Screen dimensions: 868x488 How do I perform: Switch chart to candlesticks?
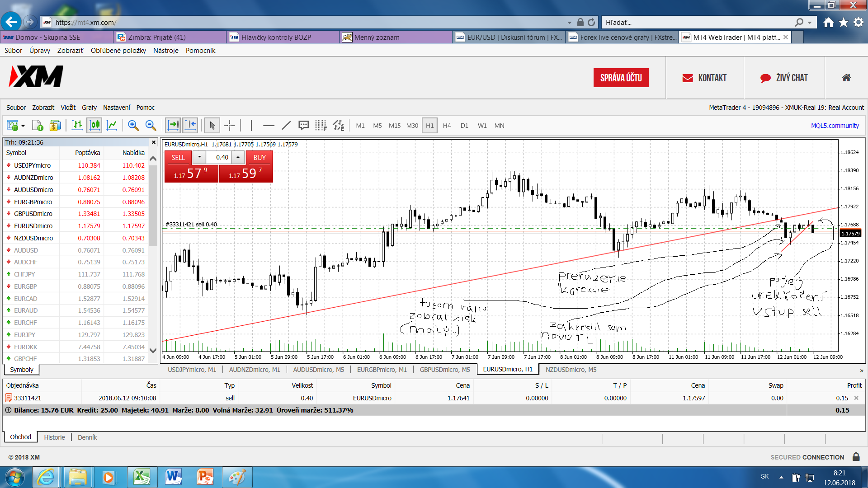tap(94, 126)
